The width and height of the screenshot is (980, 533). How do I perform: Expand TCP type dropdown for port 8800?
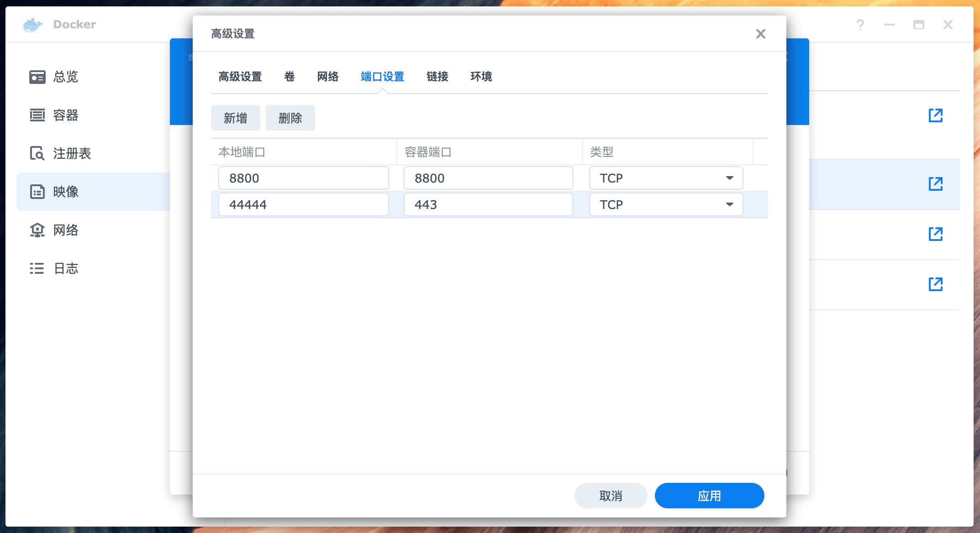729,178
